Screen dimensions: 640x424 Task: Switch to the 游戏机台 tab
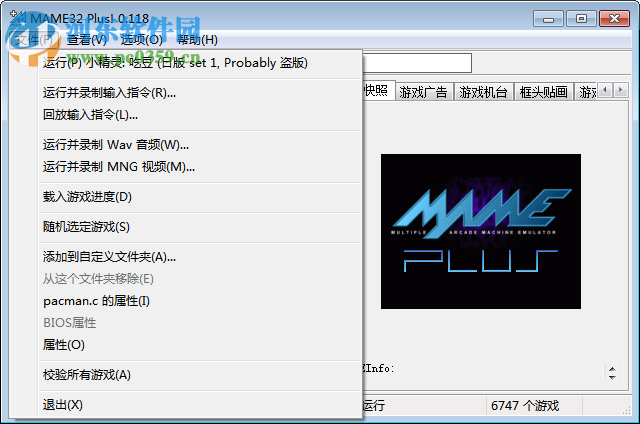pyautogui.click(x=483, y=92)
